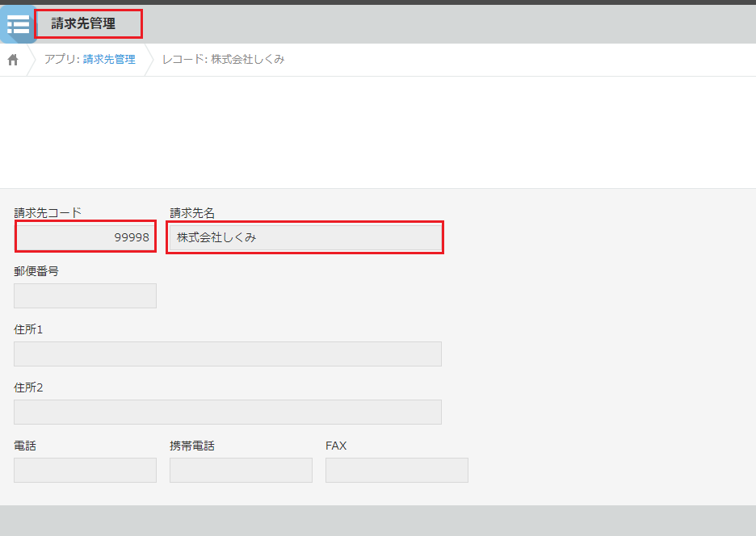Screen dimensions: 756x536
Task: Click the 携帯電話 label
Action: pyautogui.click(x=192, y=446)
